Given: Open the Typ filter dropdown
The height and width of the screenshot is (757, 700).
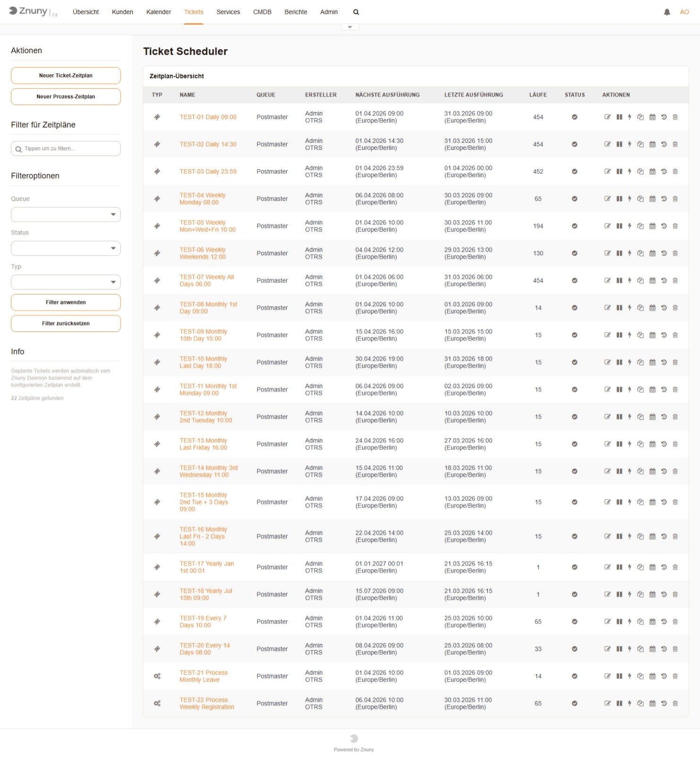Looking at the screenshot, I should (x=66, y=283).
